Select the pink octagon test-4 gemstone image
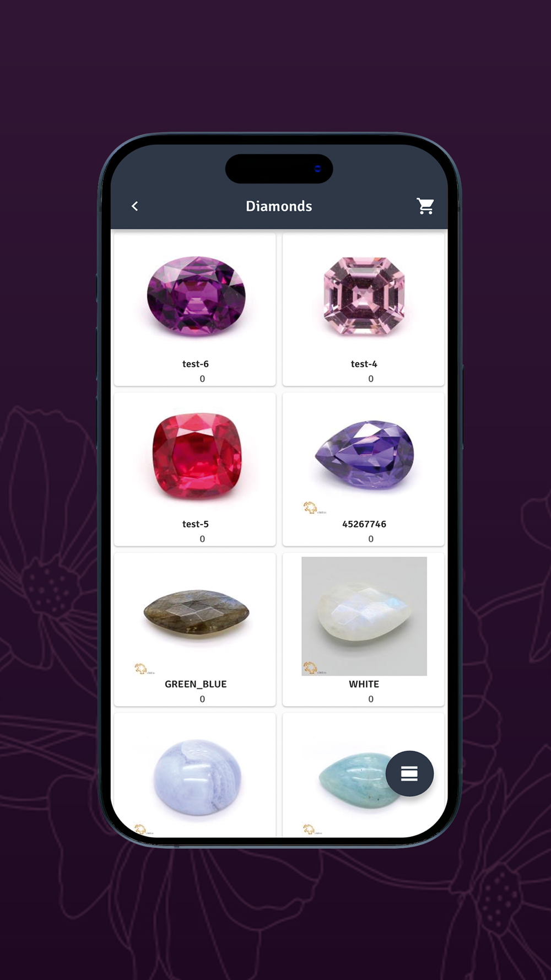Image resolution: width=551 pixels, height=980 pixels. (364, 296)
